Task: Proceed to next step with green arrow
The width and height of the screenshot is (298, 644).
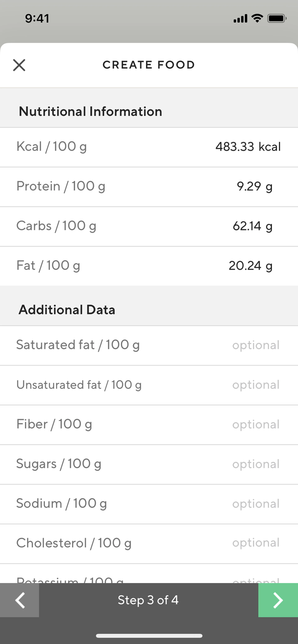Action: coord(278,600)
